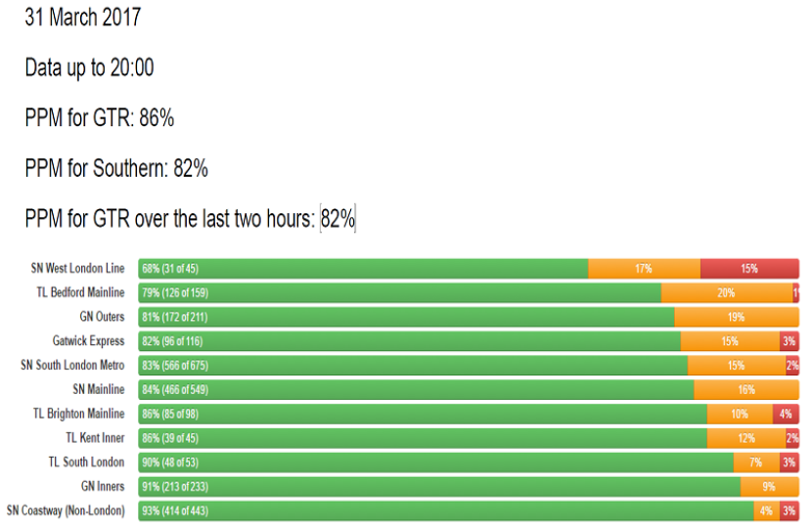Select the orange 12% segment of TL Kent Inner

click(x=746, y=438)
